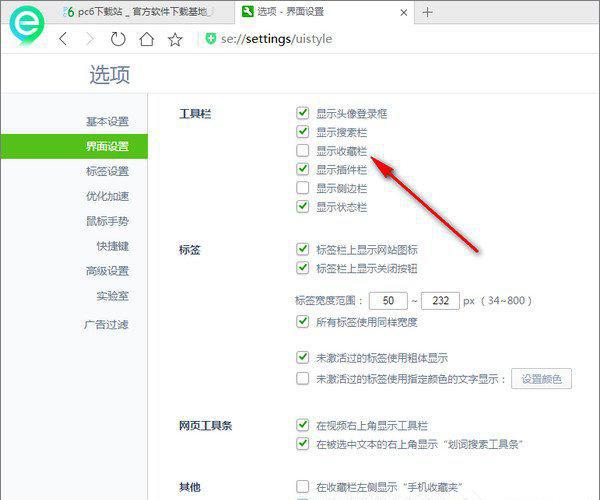Toggle 标签栏上显示关闭按钮 checkbox

(x=302, y=267)
